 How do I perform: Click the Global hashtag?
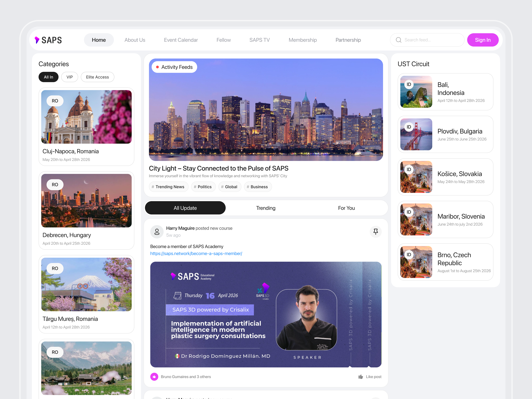click(230, 187)
